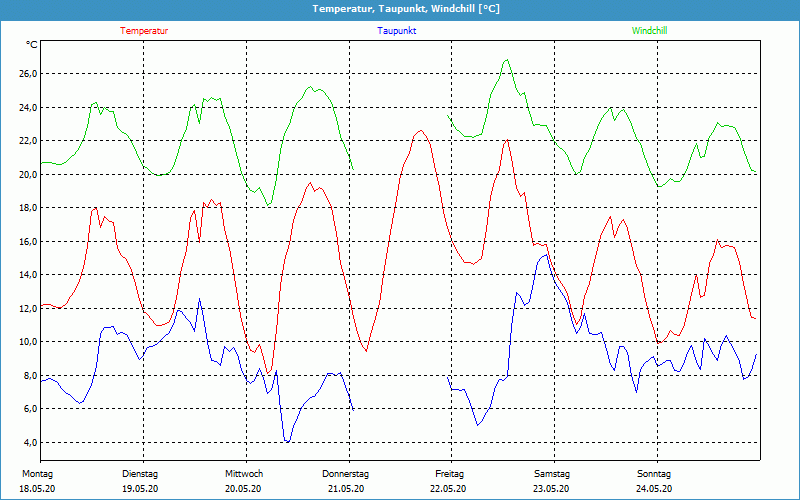Screen dimensions: 800x500
Task: Click the green Windchill legend label
Action: [649, 31]
